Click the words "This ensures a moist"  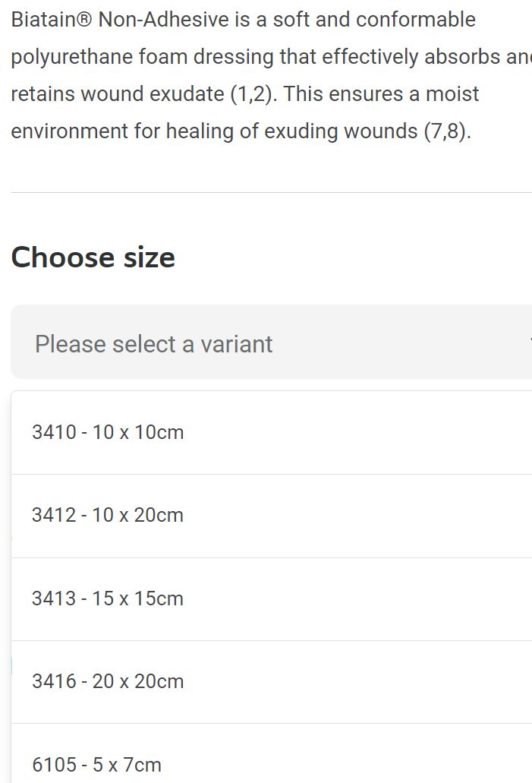coord(381,94)
